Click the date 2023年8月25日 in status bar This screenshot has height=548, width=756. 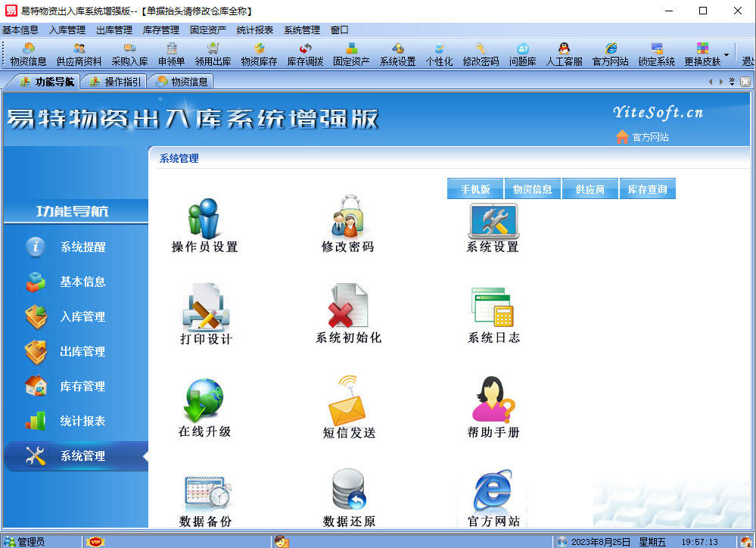pos(601,542)
